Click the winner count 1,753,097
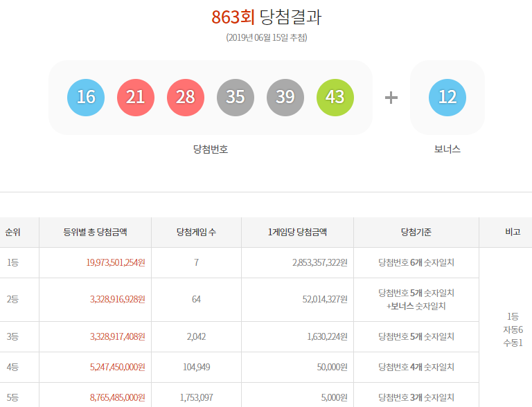532x407 pixels. point(197,397)
